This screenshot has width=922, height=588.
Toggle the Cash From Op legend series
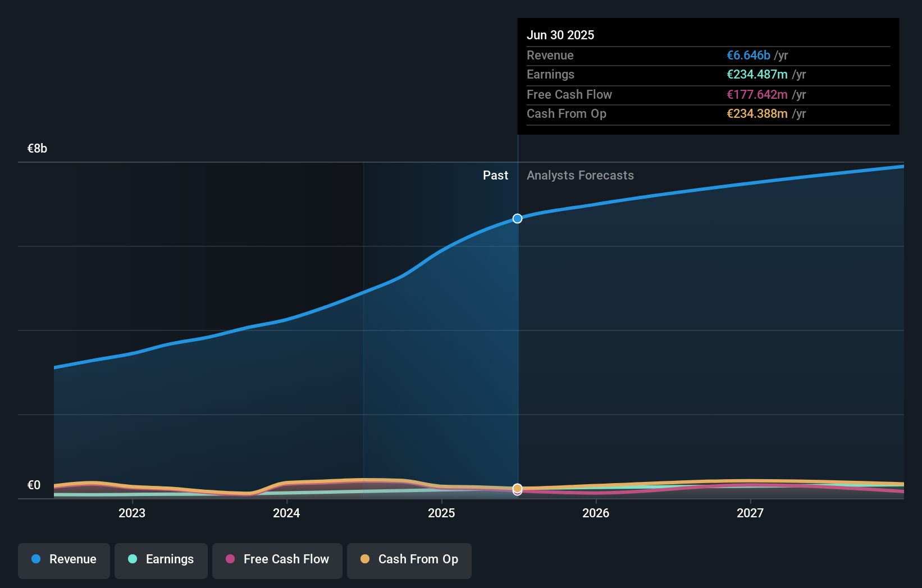(409, 561)
